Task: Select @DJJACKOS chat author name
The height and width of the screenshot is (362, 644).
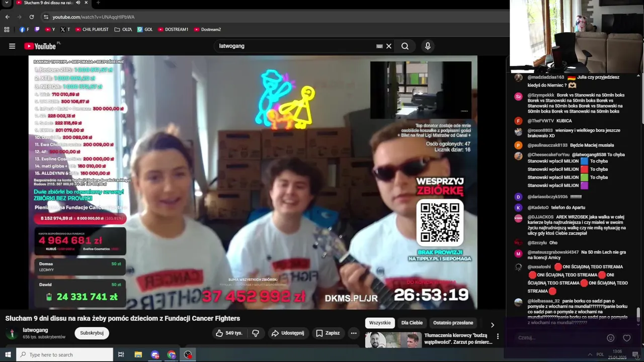Action: pyautogui.click(x=540, y=217)
